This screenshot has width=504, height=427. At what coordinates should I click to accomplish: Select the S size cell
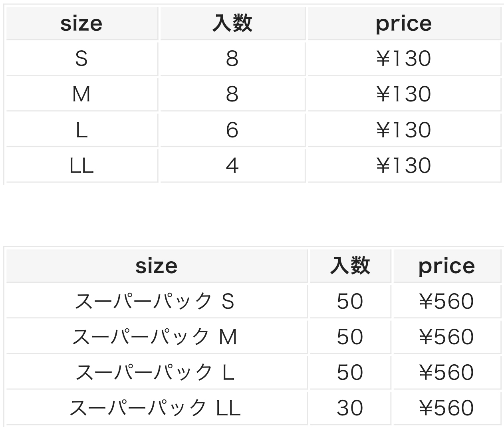pos(81,59)
